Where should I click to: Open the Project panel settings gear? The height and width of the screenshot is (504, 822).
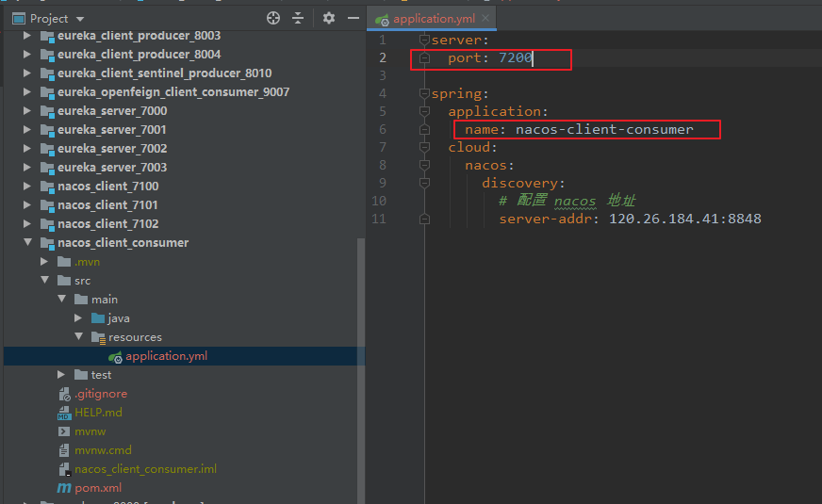coord(329,18)
